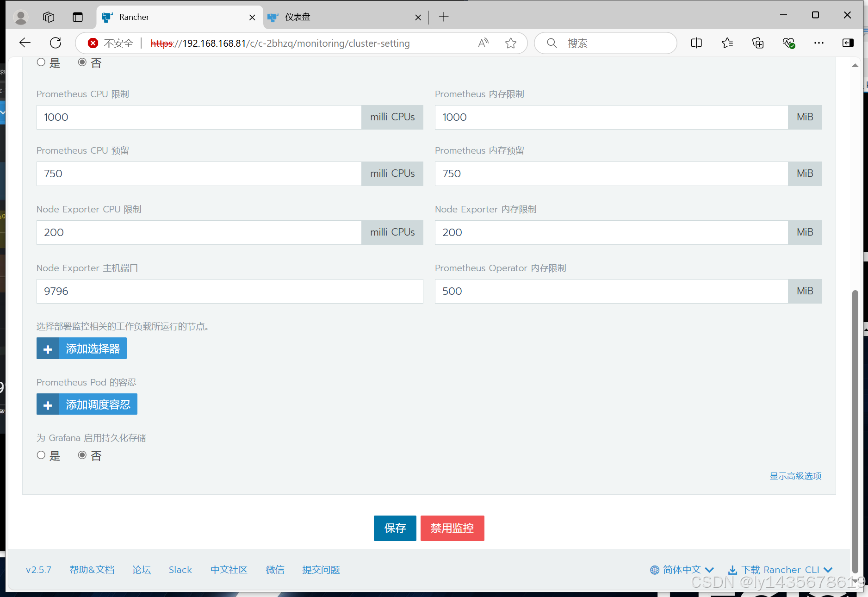Reload the current page

click(56, 43)
